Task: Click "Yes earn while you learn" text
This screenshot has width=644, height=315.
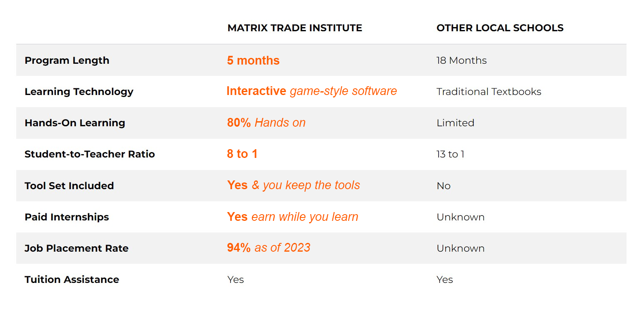Action: click(292, 217)
